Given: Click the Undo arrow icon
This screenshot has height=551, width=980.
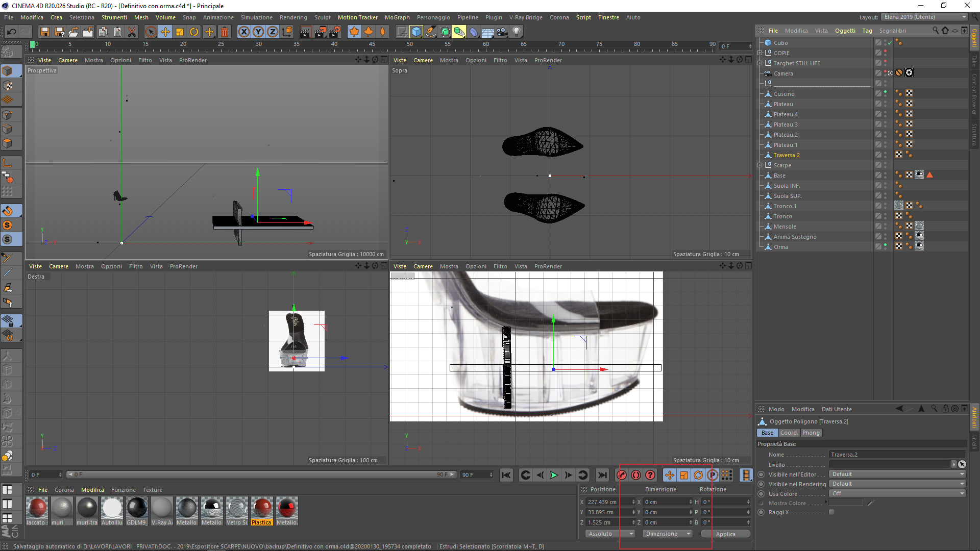Looking at the screenshot, I should (11, 32).
